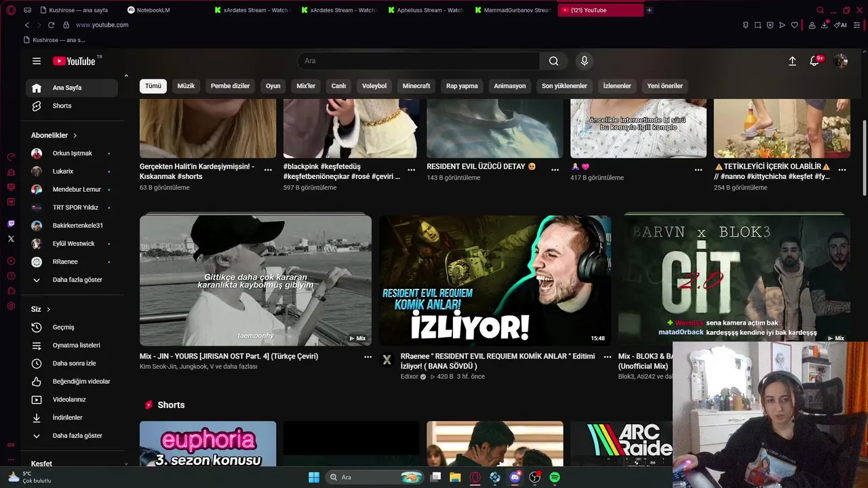This screenshot has width=868, height=488.
Task: Open Eylül Westwick channel subscription
Action: (x=72, y=244)
